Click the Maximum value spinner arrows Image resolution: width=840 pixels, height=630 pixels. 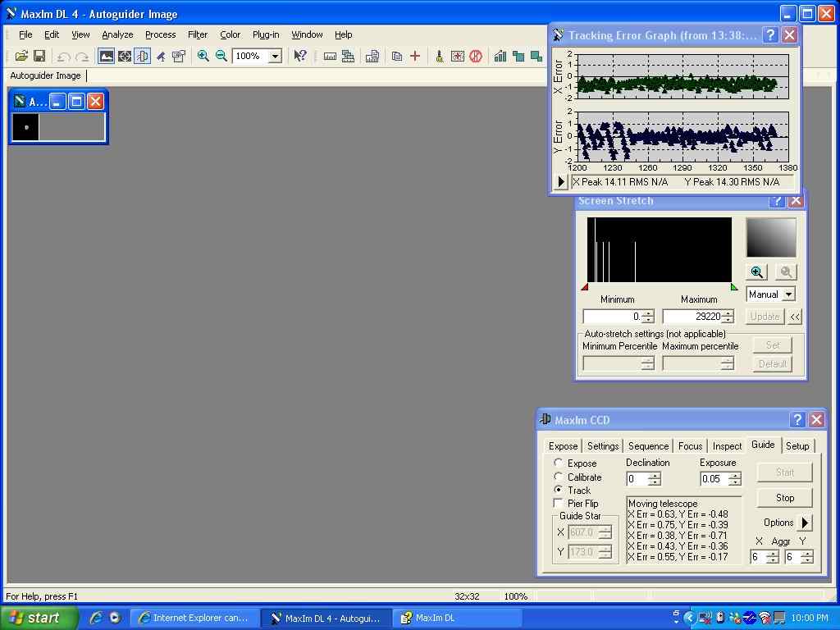[x=728, y=317]
